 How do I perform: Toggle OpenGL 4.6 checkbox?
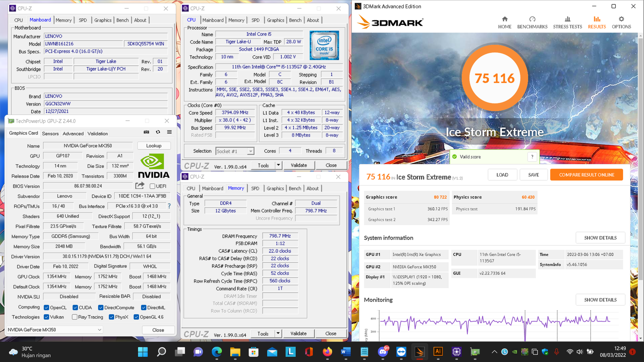136,317
